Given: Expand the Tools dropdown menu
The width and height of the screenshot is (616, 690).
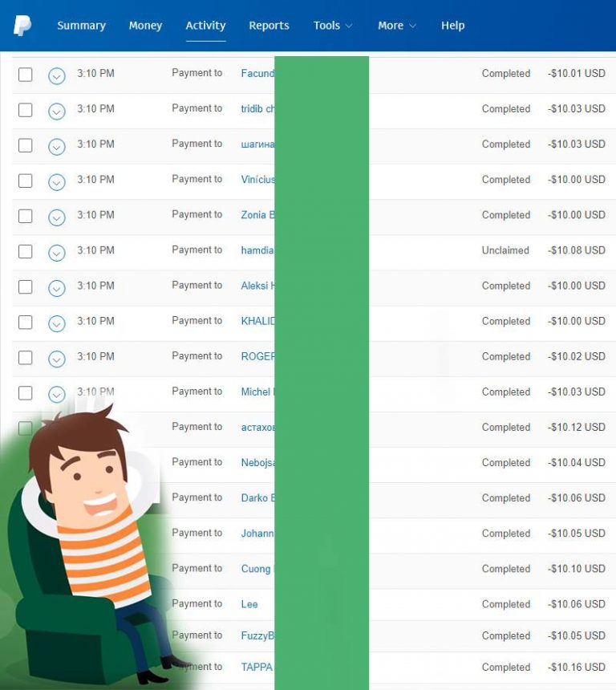Looking at the screenshot, I should 332,26.
